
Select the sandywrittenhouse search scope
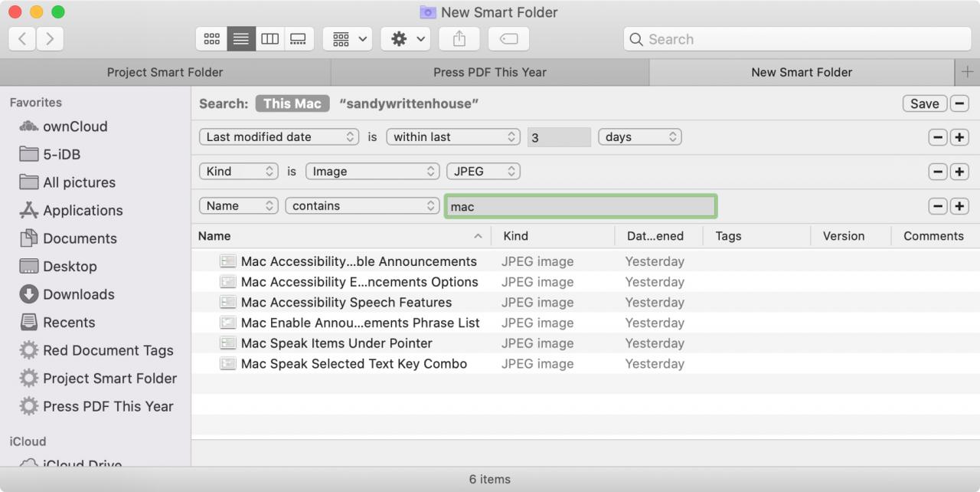(x=409, y=103)
